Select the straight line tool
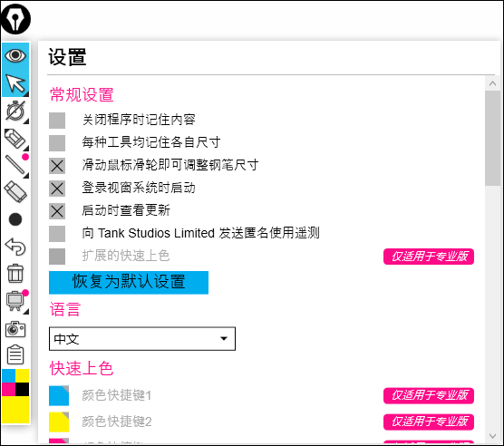The height and width of the screenshot is (446, 504). (x=15, y=165)
